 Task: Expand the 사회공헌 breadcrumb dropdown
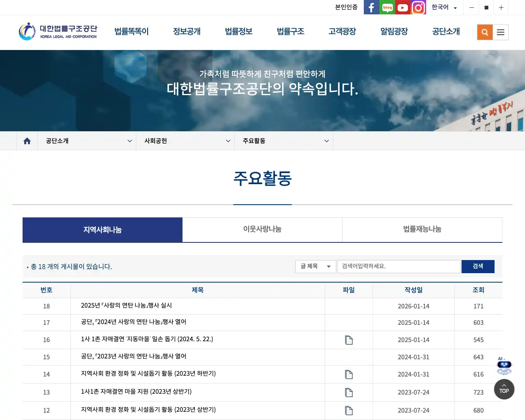point(185,141)
